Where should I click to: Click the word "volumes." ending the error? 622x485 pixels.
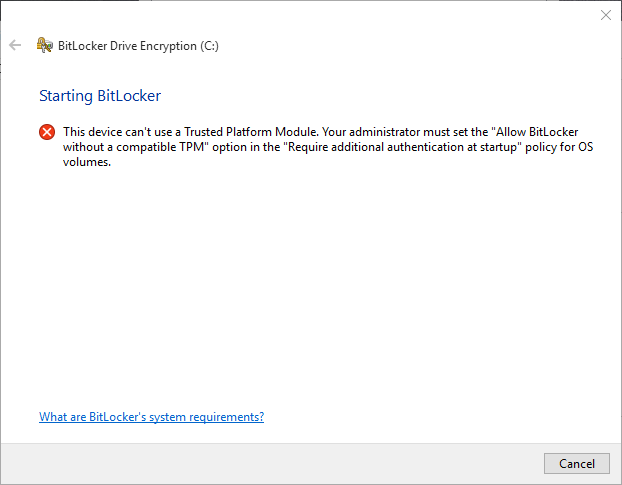click(86, 162)
